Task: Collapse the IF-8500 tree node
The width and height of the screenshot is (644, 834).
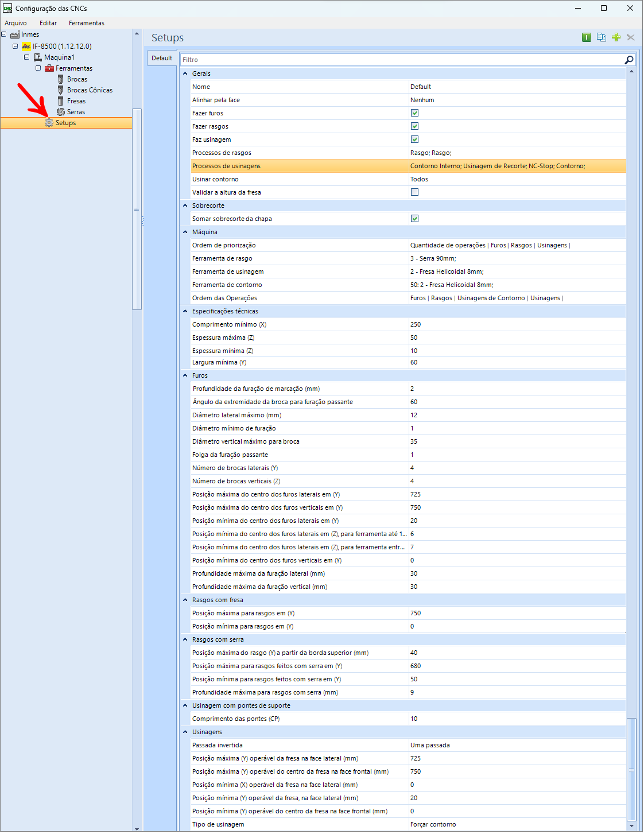Action: [x=15, y=46]
